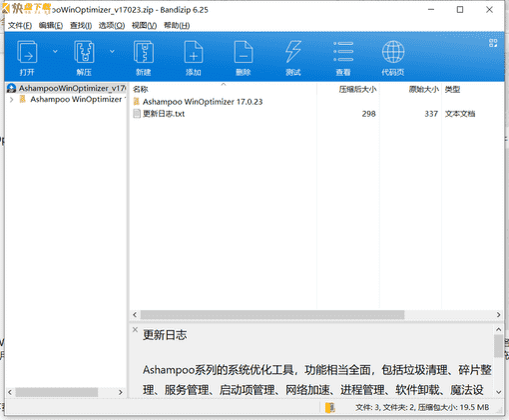Click compressed size value 298
The image size is (509, 420).
tap(369, 114)
